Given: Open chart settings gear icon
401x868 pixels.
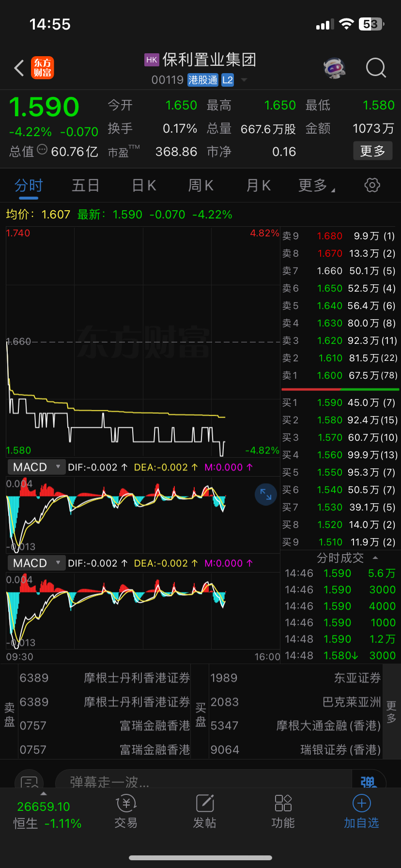Looking at the screenshot, I should point(372,185).
